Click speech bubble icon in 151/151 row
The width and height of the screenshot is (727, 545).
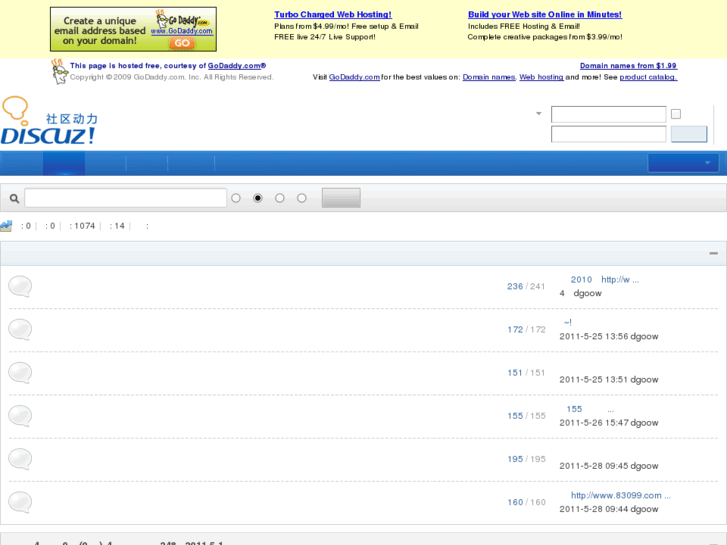(x=20, y=372)
